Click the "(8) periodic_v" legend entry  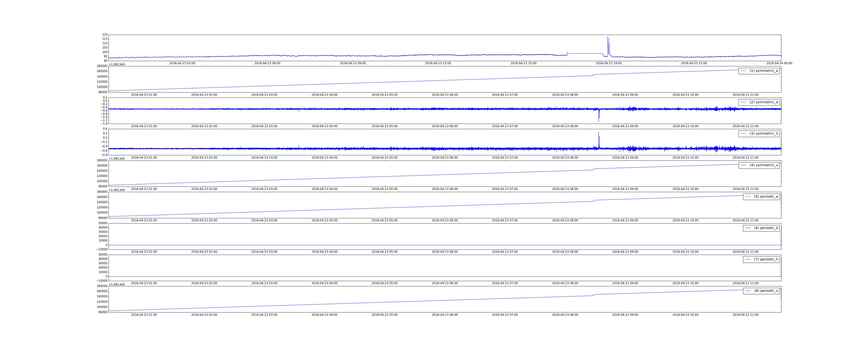point(761,291)
